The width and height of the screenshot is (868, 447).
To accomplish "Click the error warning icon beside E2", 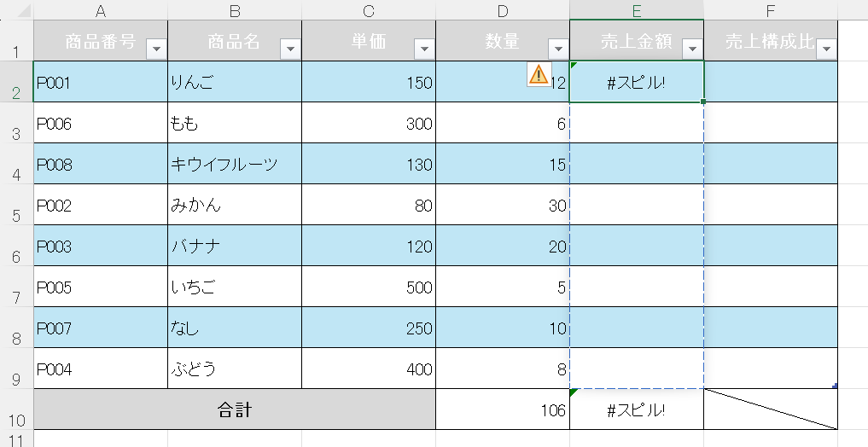I will (x=539, y=74).
